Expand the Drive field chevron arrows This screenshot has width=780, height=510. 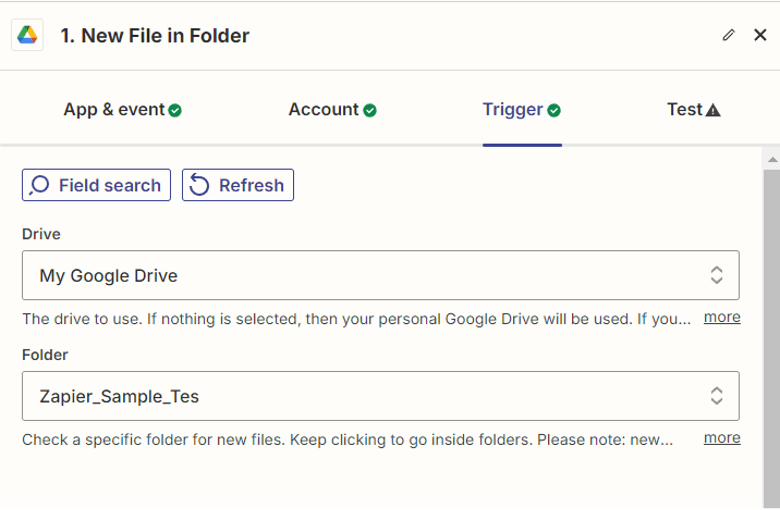click(716, 275)
